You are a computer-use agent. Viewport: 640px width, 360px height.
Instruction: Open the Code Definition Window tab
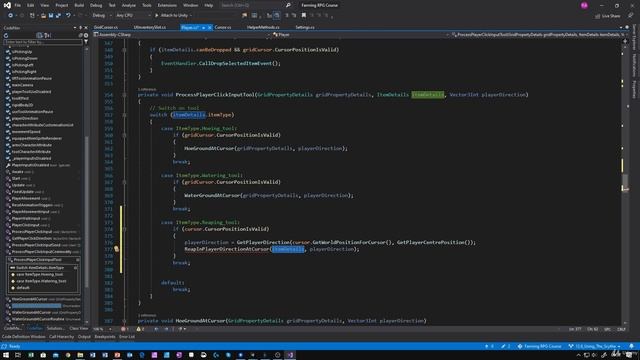[24, 337]
